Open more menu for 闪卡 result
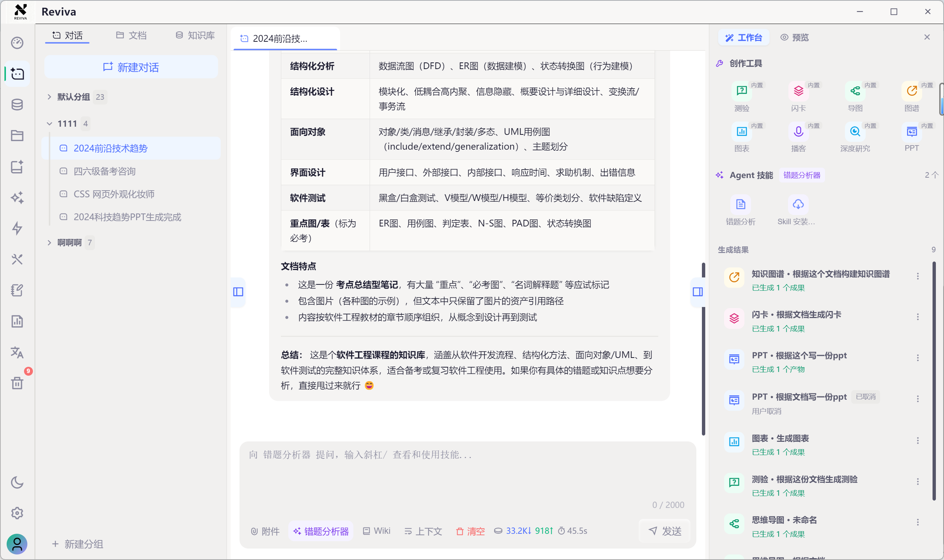 pos(917,317)
